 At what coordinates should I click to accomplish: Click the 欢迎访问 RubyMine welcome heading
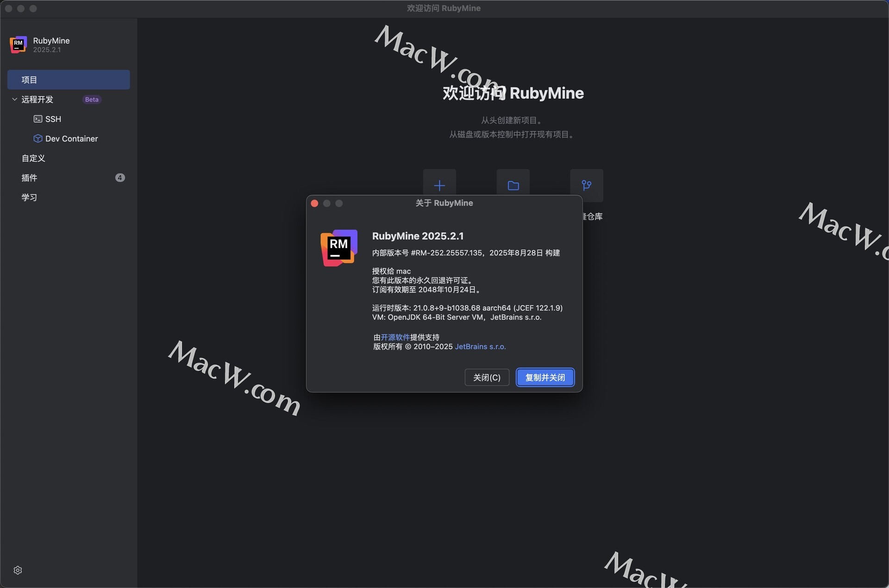click(513, 93)
